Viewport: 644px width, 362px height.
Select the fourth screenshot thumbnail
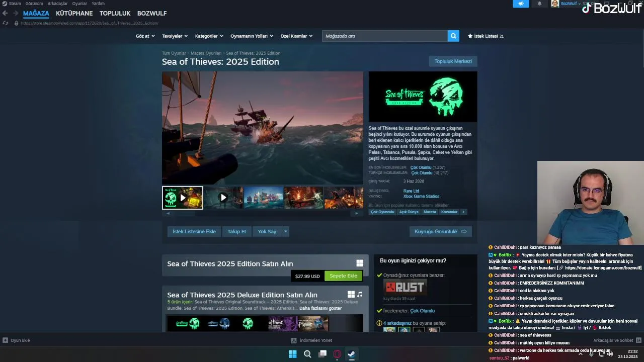coord(303,198)
